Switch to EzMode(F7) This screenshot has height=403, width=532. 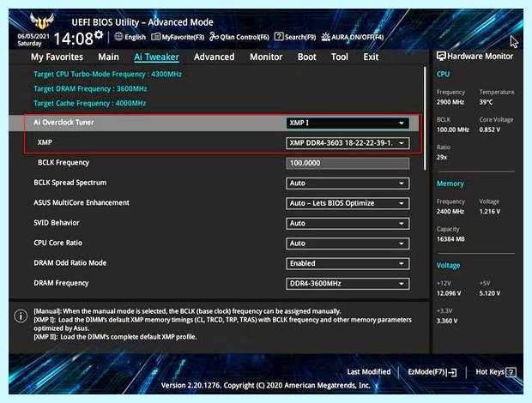click(x=432, y=372)
